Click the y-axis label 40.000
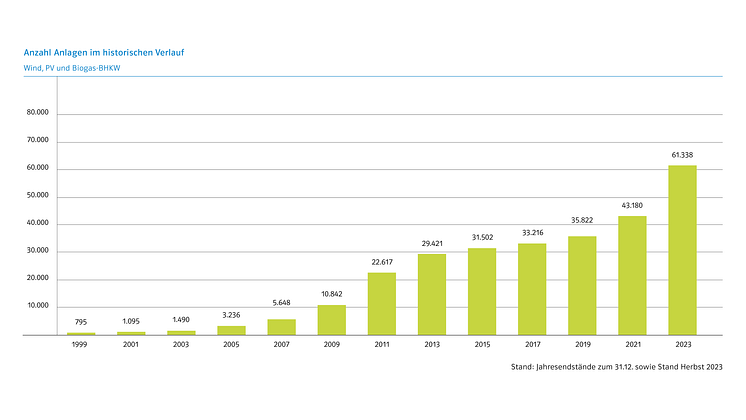This screenshot has height=420, width=746. coord(38,223)
